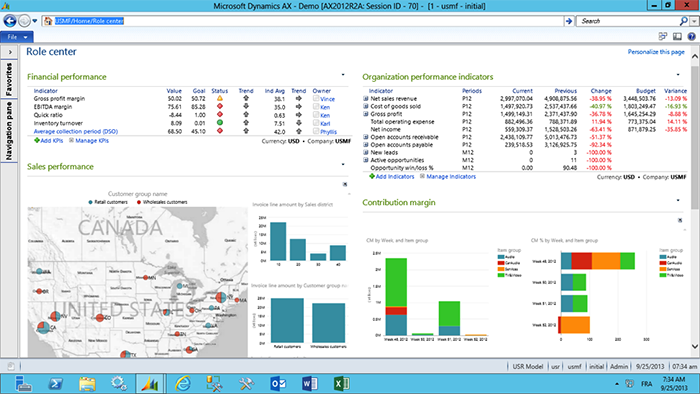Click the pin icon on Sales performance report
The height and width of the screenshot is (394, 700).
pyautogui.click(x=345, y=184)
